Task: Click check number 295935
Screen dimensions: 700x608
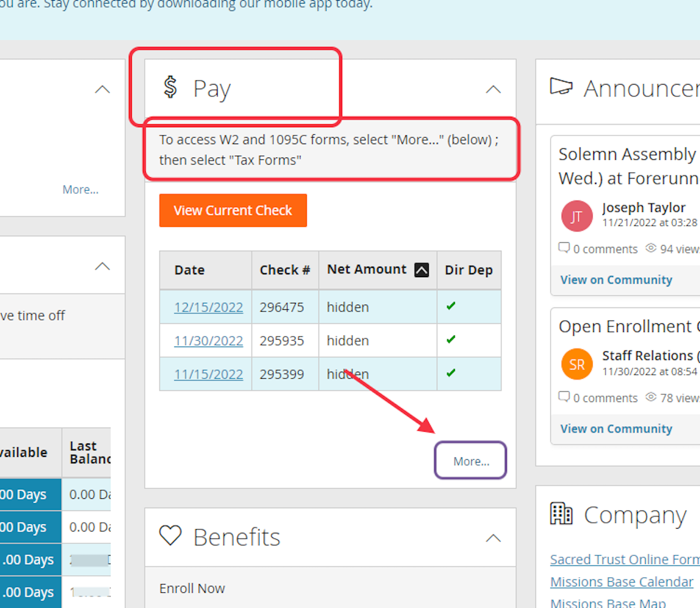Action: [282, 340]
